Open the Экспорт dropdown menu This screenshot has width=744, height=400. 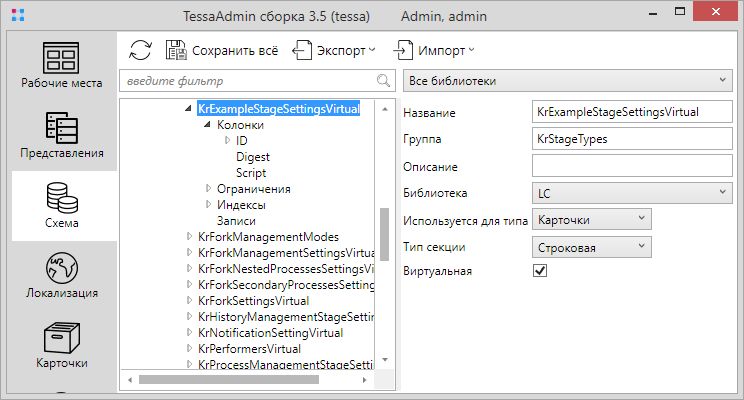click(334, 49)
